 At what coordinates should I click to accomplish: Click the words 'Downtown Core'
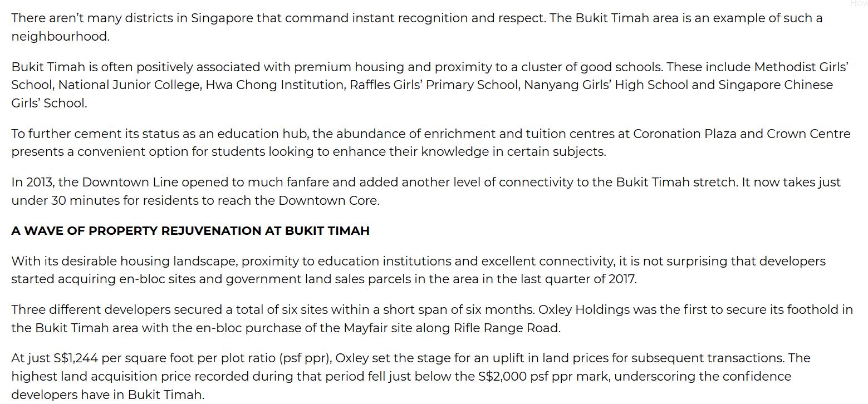click(x=328, y=201)
